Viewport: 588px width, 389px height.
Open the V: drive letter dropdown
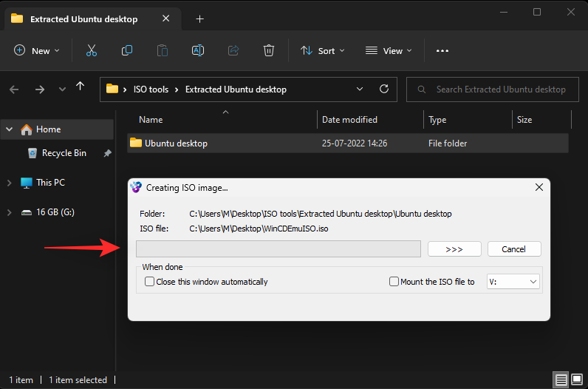pos(513,282)
